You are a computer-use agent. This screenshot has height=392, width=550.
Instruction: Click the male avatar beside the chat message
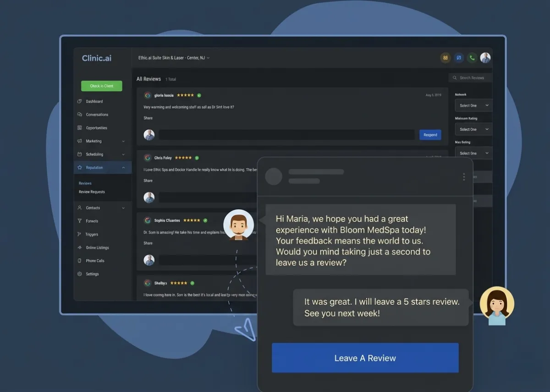point(238,225)
